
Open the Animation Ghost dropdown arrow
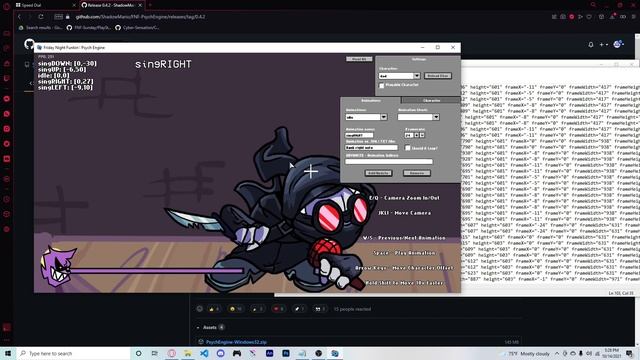point(436,117)
